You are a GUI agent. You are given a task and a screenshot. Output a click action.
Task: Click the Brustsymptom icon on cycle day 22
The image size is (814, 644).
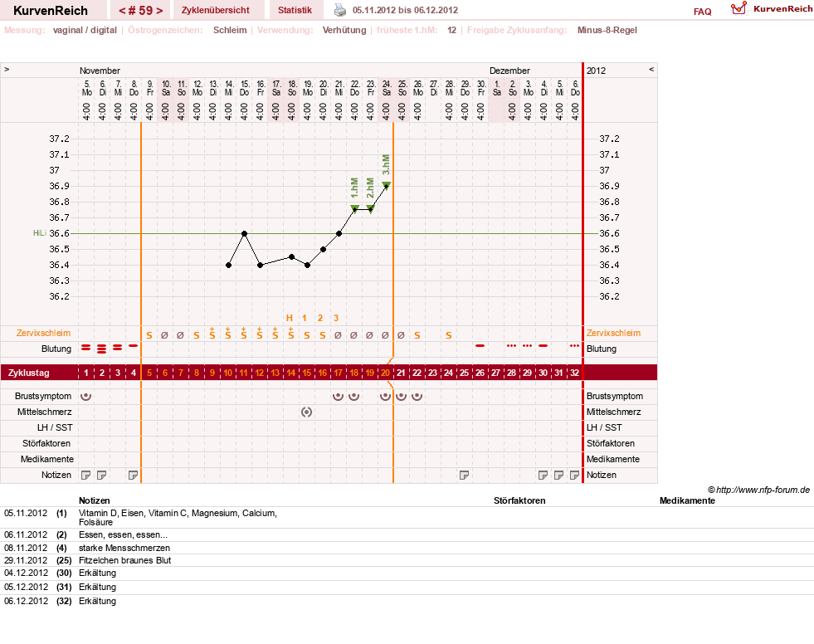(417, 396)
